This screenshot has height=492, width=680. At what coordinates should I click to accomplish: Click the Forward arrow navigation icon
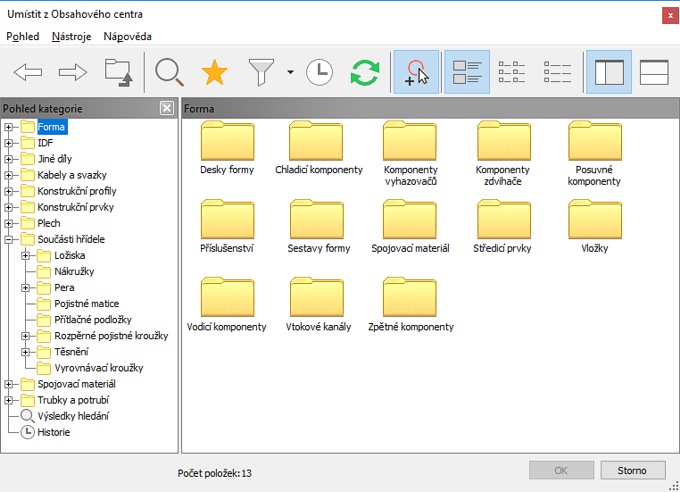click(x=73, y=72)
